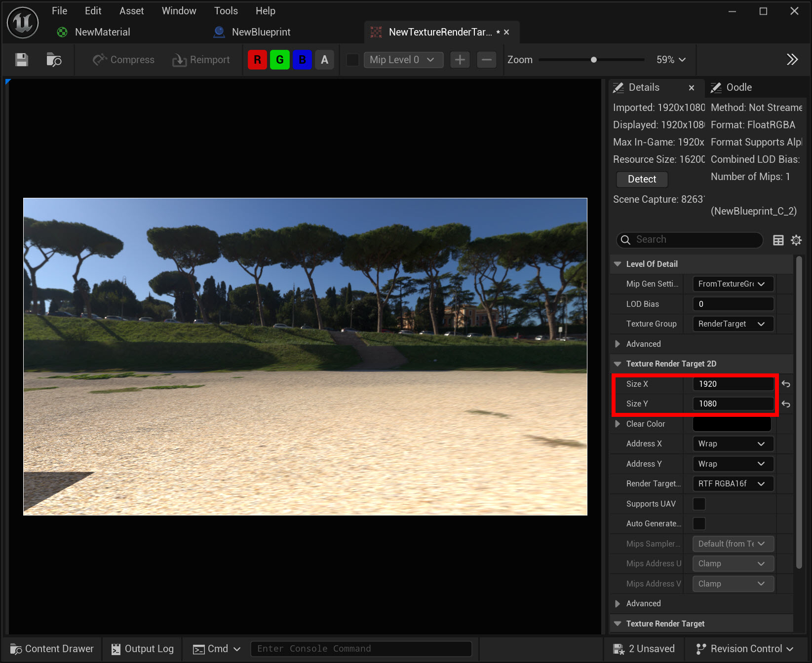
Task: Open the Clear Color black swatch
Action: tap(732, 424)
